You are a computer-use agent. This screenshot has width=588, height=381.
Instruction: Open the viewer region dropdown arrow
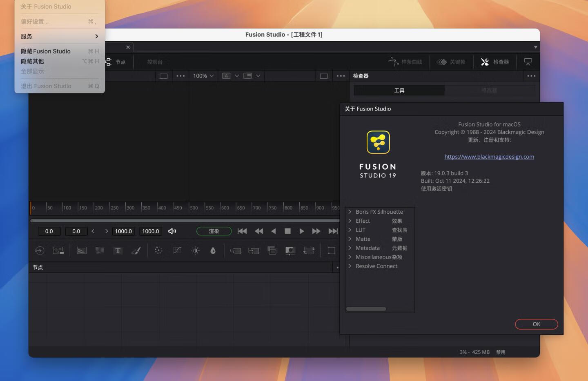click(258, 76)
